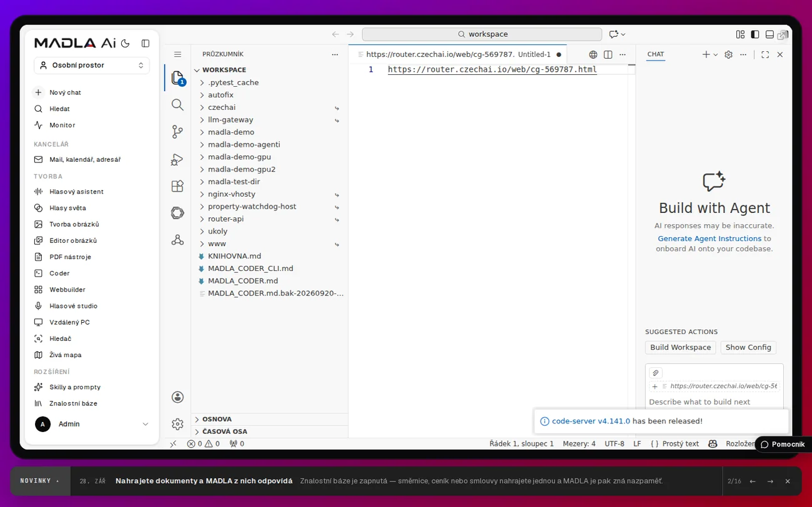Click the Accounts icon in activity bar
Screen dimensions: 812x507
[x=177, y=397]
